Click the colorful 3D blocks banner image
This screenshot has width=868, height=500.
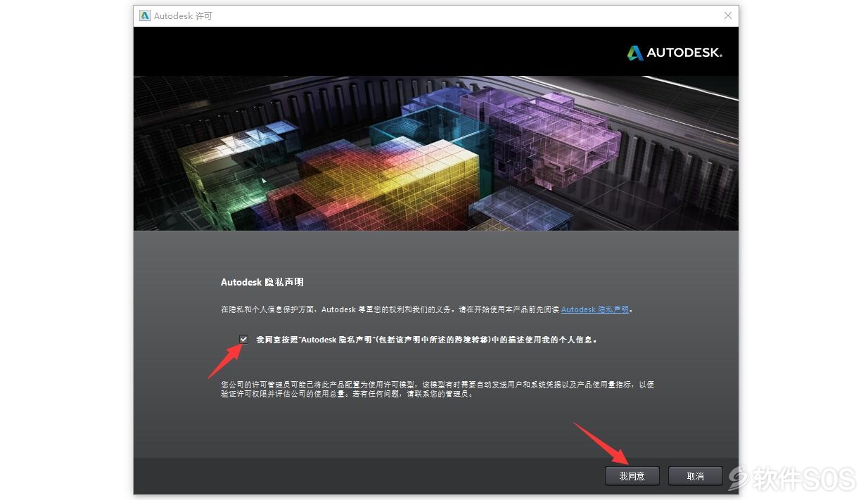(436, 153)
